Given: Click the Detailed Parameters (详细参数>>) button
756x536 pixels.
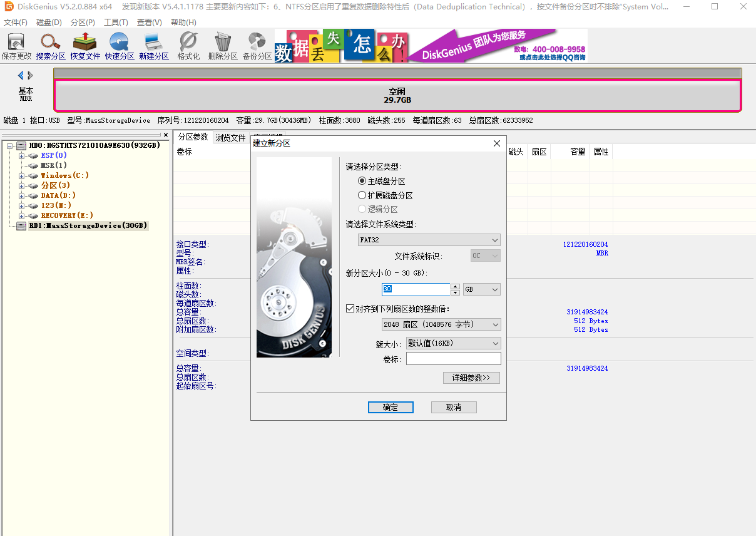Looking at the screenshot, I should pyautogui.click(x=471, y=378).
